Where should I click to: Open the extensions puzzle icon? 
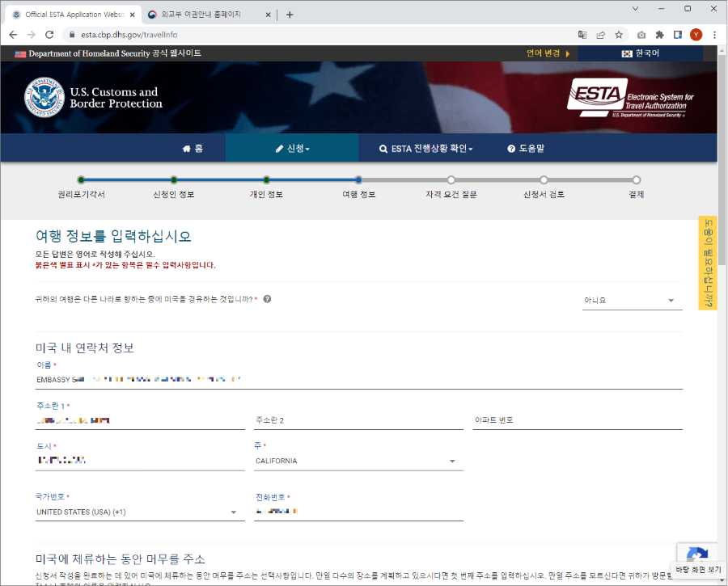click(x=659, y=35)
